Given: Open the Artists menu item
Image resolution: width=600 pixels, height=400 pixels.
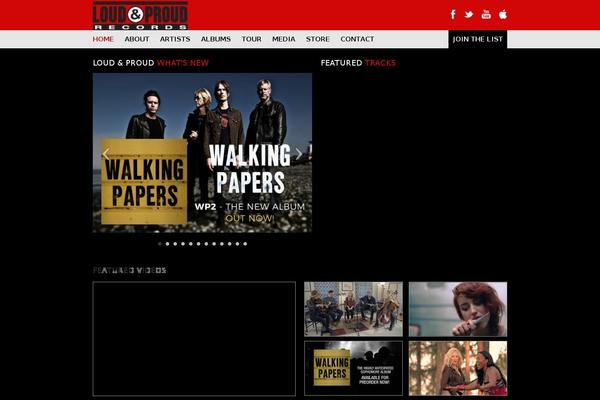Looking at the screenshot, I should (x=175, y=39).
